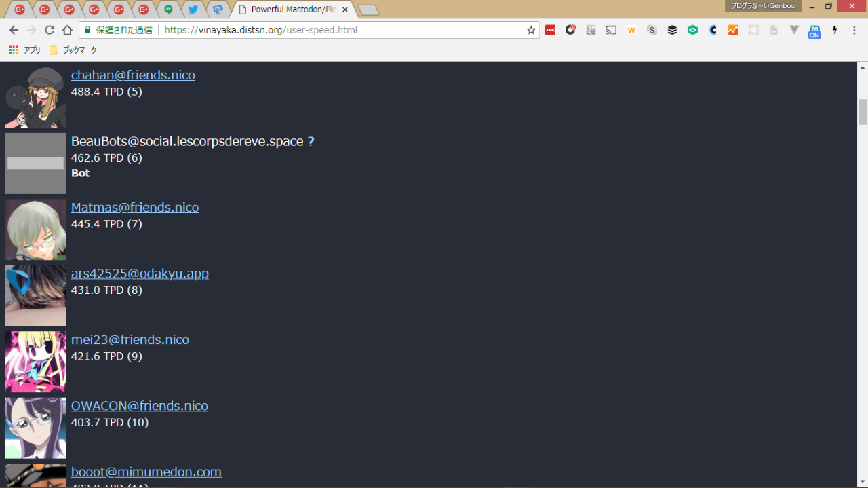868x488 pixels.
Task: Click the 403.7 TPD (10) value
Action: coord(110,422)
